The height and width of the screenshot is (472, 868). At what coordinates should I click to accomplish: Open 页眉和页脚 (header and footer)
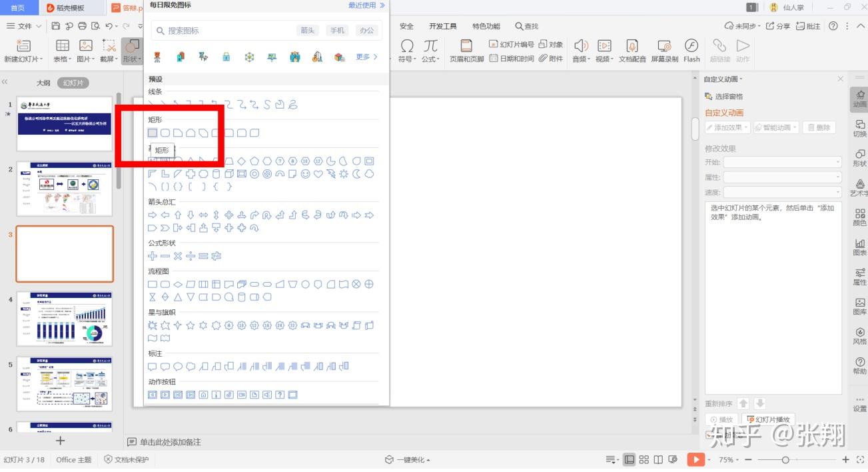[x=466, y=51]
